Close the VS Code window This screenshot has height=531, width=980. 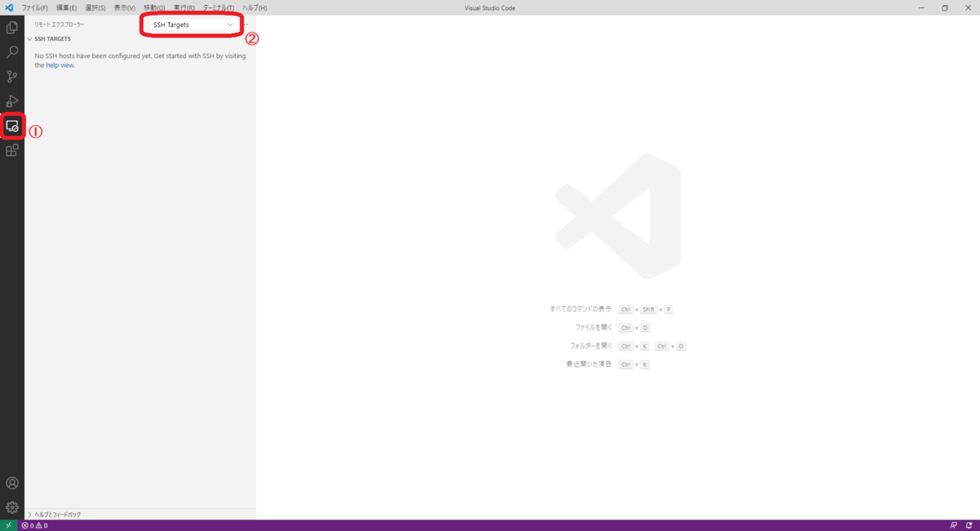point(969,7)
